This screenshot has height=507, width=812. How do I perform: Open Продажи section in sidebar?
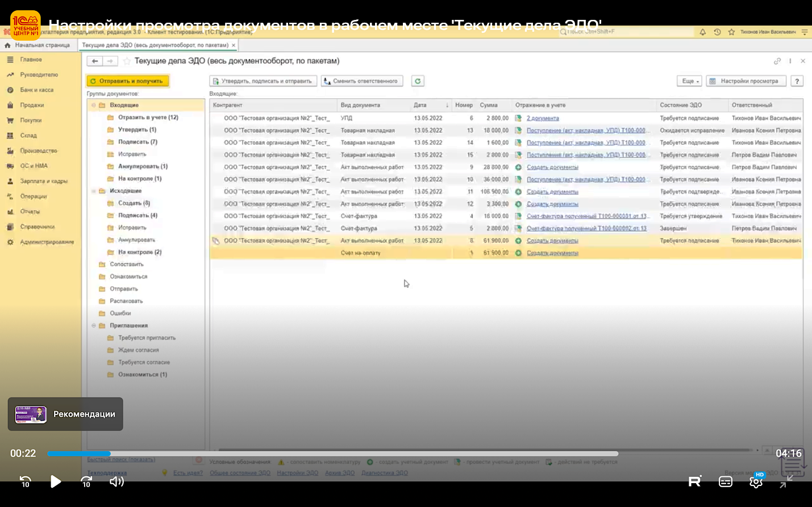pos(32,105)
